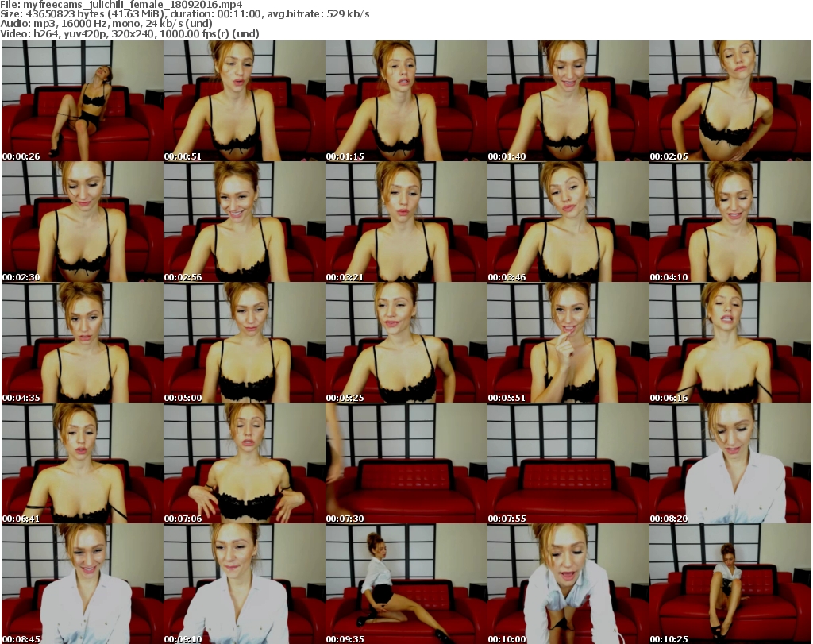
Task: Click the thumbnail timestamped 00:00:26
Action: click(x=82, y=102)
